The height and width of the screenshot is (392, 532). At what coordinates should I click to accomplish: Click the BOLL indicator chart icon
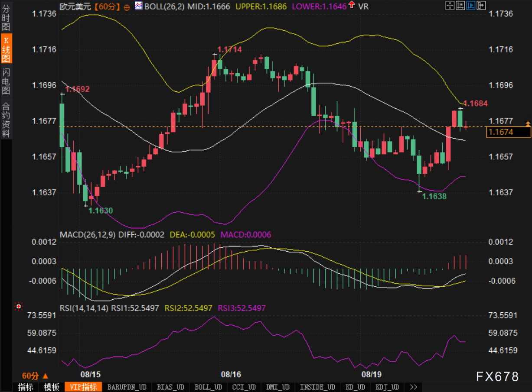(138, 6)
